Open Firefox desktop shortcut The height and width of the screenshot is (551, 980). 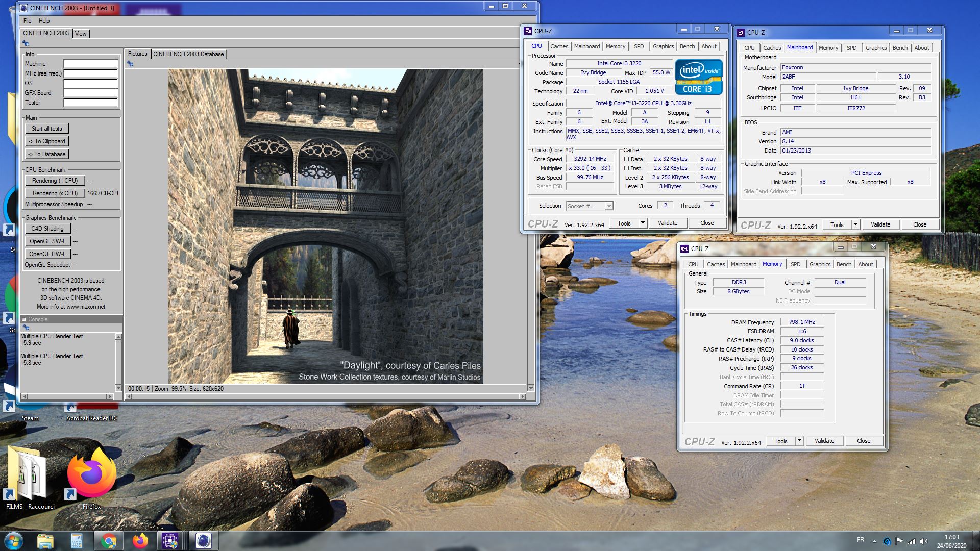(91, 477)
